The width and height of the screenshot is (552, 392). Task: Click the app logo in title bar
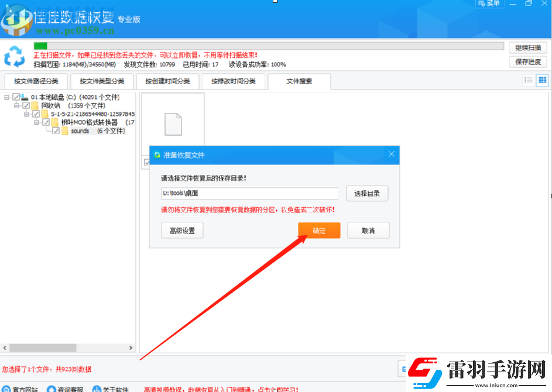[x=17, y=20]
